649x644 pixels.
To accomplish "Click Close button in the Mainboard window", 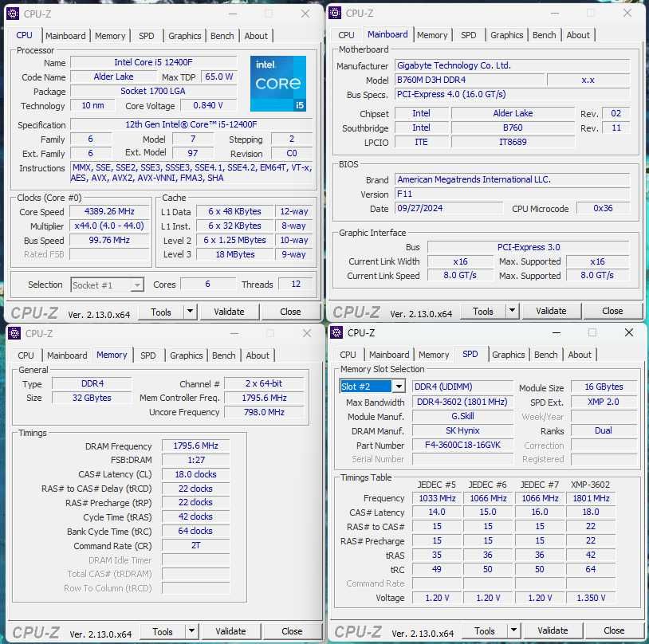I will (612, 311).
